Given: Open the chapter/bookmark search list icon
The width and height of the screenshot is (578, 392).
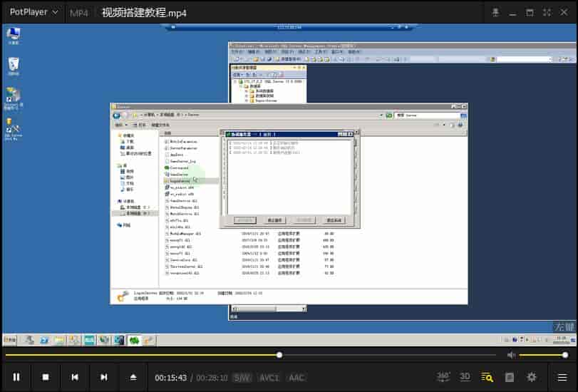Looking at the screenshot, I should click(x=487, y=377).
